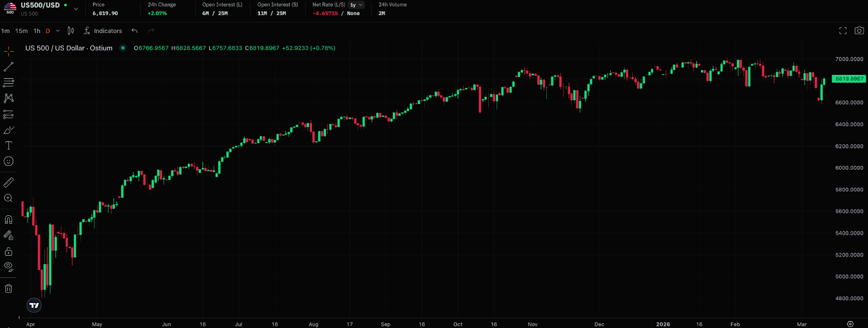The width and height of the screenshot is (868, 328).
Task: Toggle magnet mode for drawings
Action: click(9, 220)
